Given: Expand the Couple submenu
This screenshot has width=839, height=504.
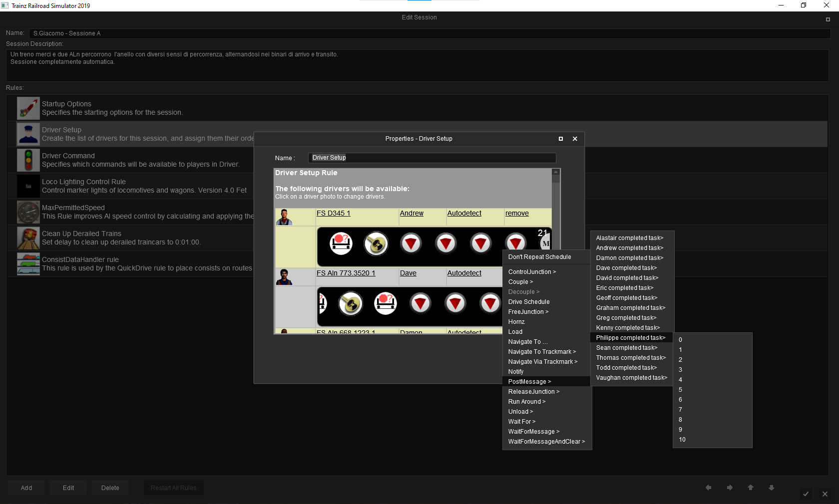Looking at the screenshot, I should tap(520, 282).
